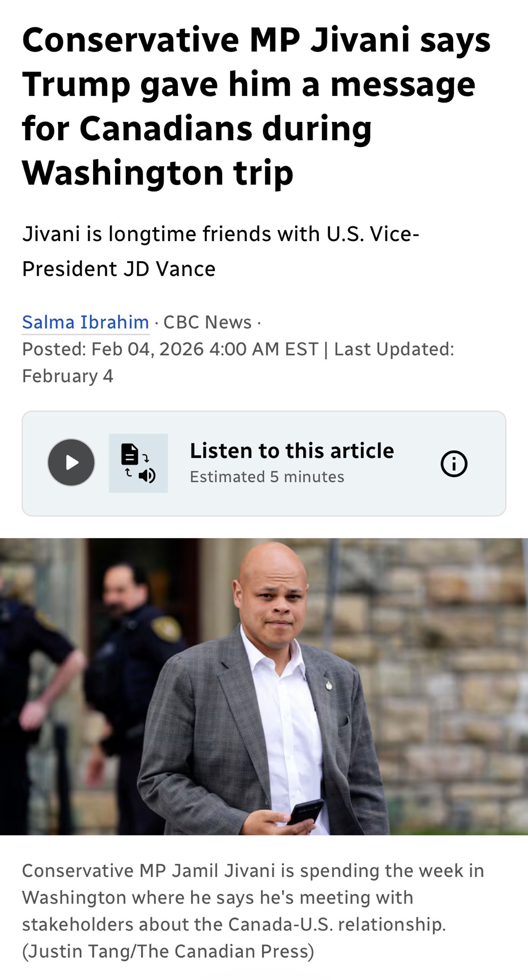The image size is (528, 980).
Task: Click the "Estimated 5 minutes" text
Action: 267,477
